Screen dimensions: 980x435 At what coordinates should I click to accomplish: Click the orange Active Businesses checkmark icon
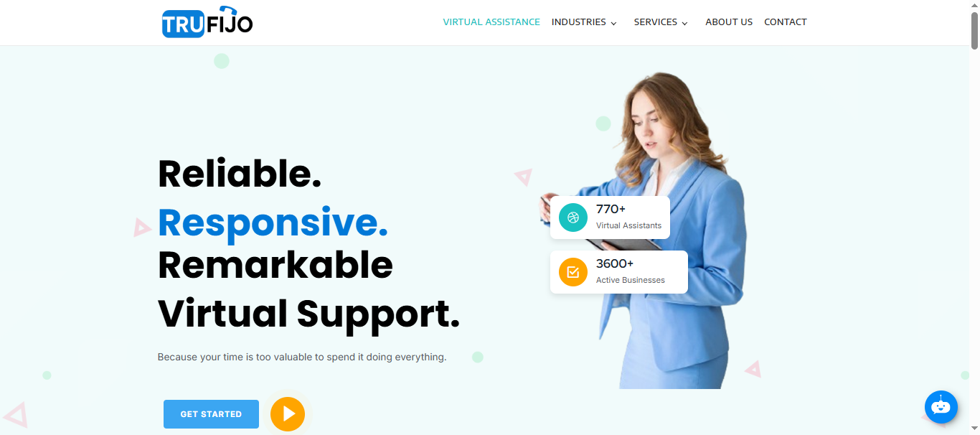pyautogui.click(x=573, y=272)
